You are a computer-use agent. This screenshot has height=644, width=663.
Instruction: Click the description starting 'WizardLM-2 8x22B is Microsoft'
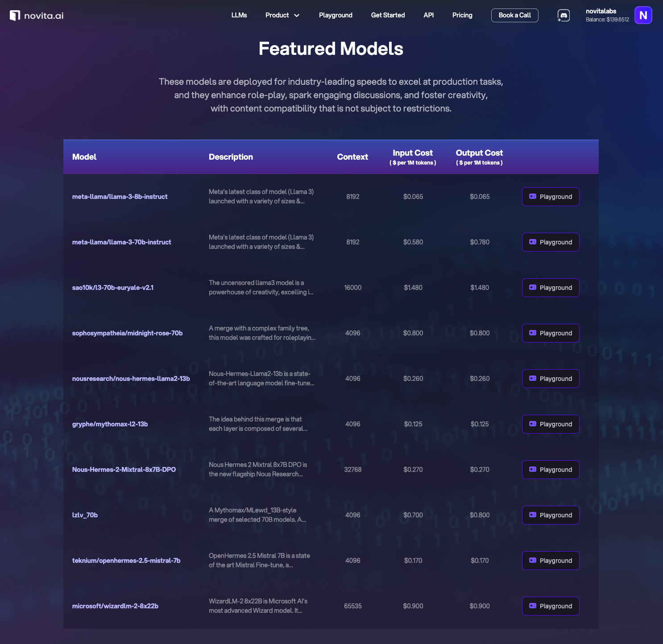click(258, 606)
